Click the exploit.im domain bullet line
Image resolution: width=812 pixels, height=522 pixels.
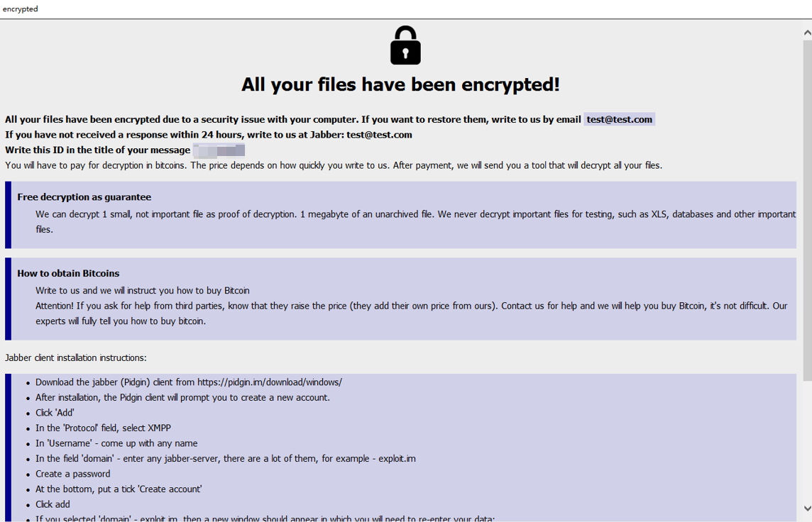(x=225, y=458)
